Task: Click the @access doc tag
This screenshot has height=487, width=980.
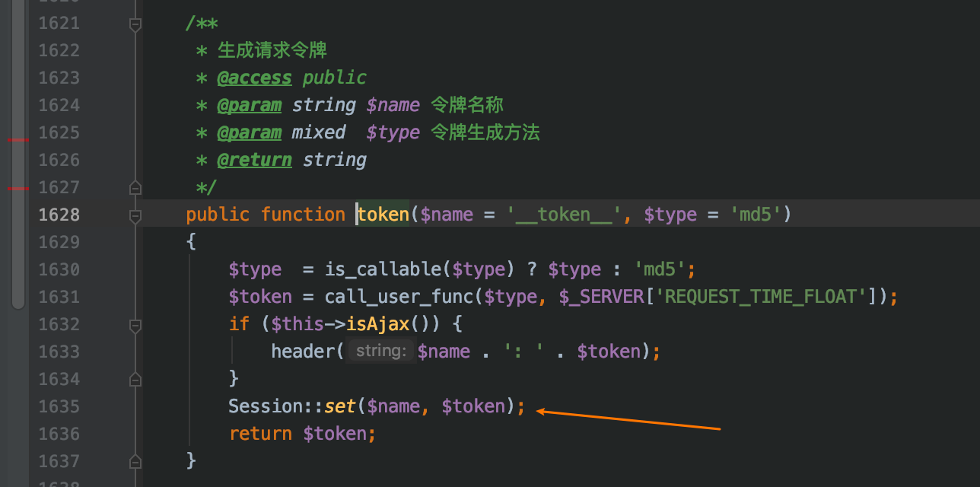Action: pos(254,78)
